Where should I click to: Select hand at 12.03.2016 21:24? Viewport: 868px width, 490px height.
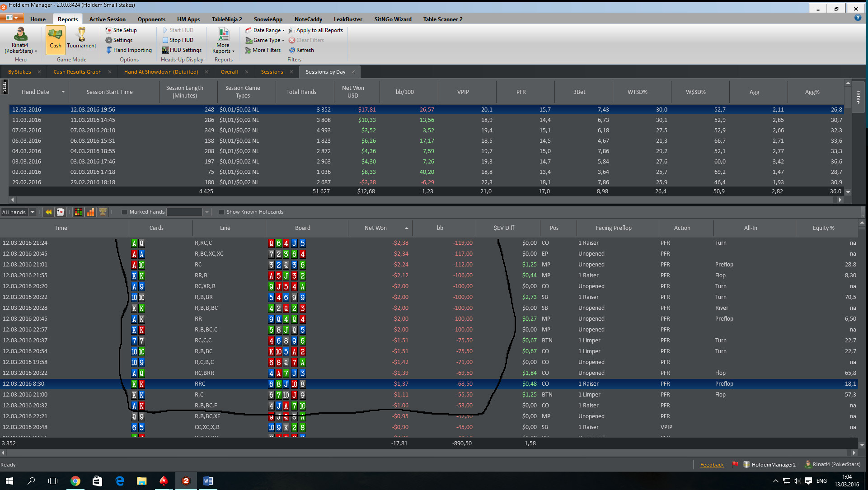click(428, 243)
